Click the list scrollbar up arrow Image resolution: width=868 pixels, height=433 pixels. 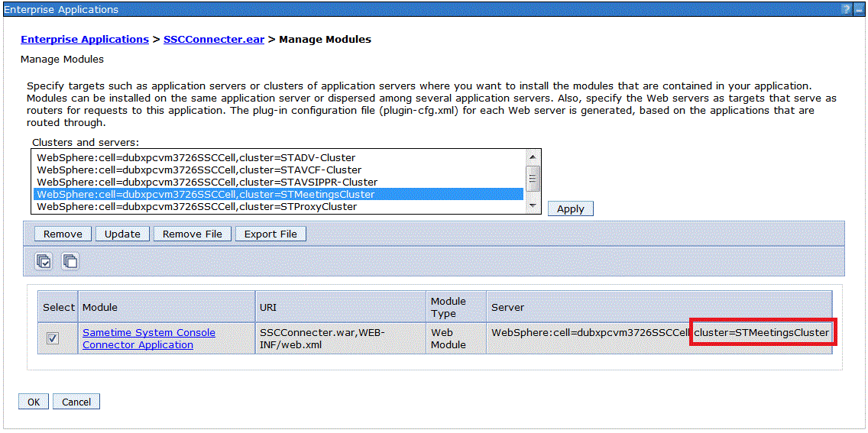[x=533, y=157]
